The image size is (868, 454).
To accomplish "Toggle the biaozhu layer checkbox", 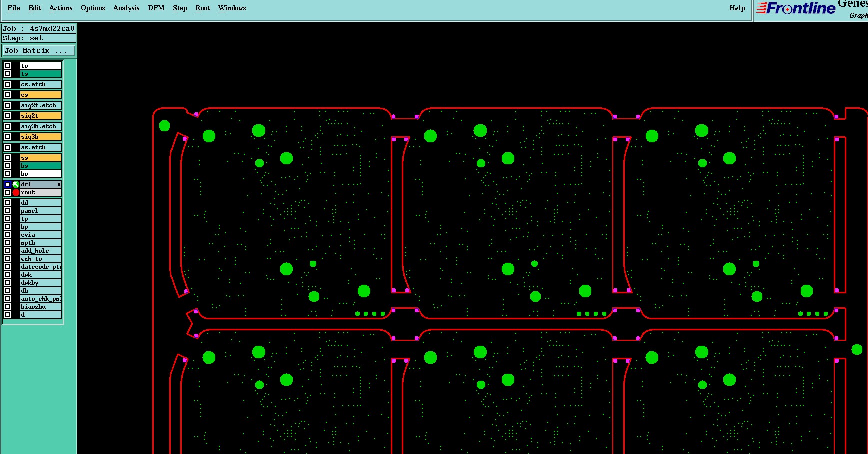I will (x=8, y=307).
